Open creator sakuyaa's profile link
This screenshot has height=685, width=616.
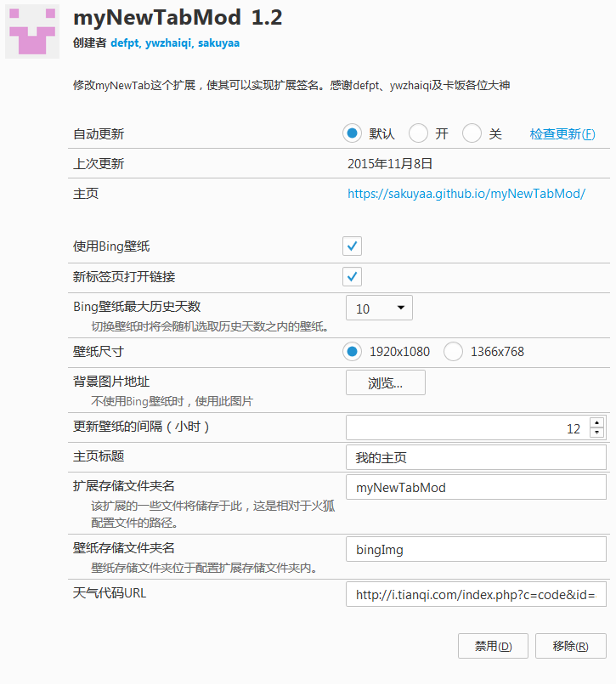point(218,42)
